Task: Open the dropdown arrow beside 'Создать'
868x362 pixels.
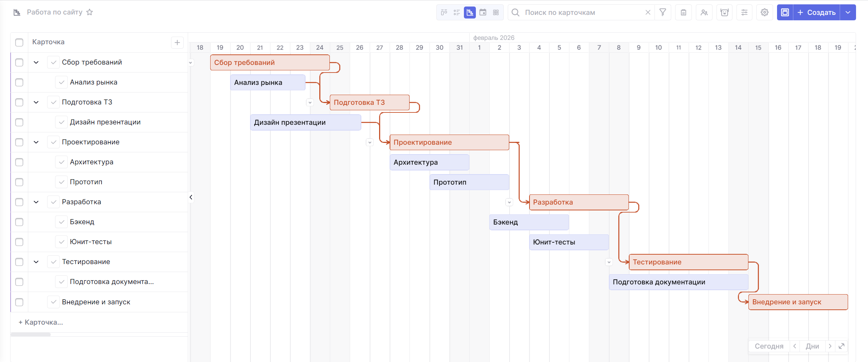Action: [848, 12]
